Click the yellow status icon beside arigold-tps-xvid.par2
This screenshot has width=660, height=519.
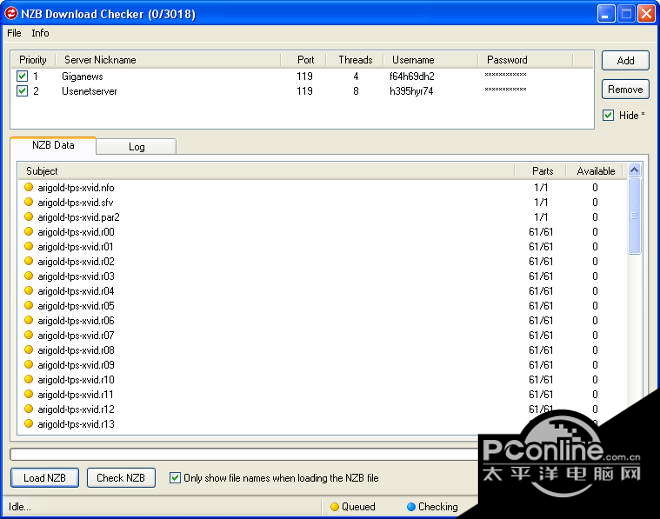pyautogui.click(x=29, y=216)
